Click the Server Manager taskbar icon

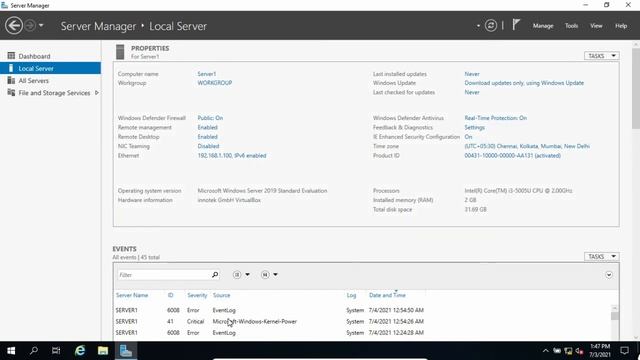126,351
